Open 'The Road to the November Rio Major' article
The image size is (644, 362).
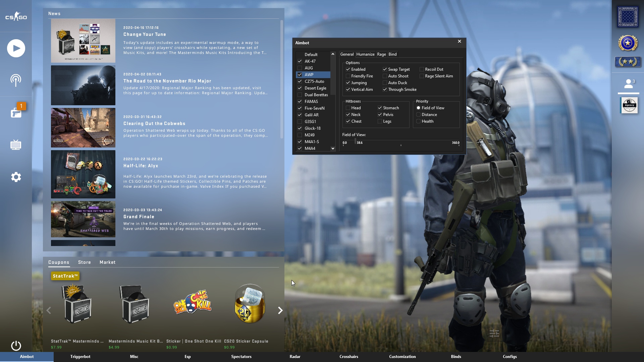click(x=167, y=81)
